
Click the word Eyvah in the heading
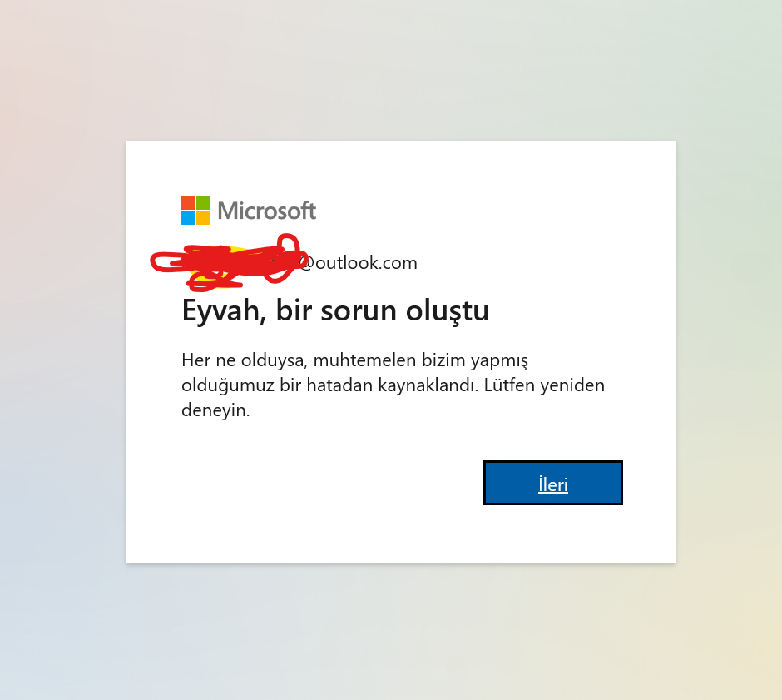(x=224, y=311)
